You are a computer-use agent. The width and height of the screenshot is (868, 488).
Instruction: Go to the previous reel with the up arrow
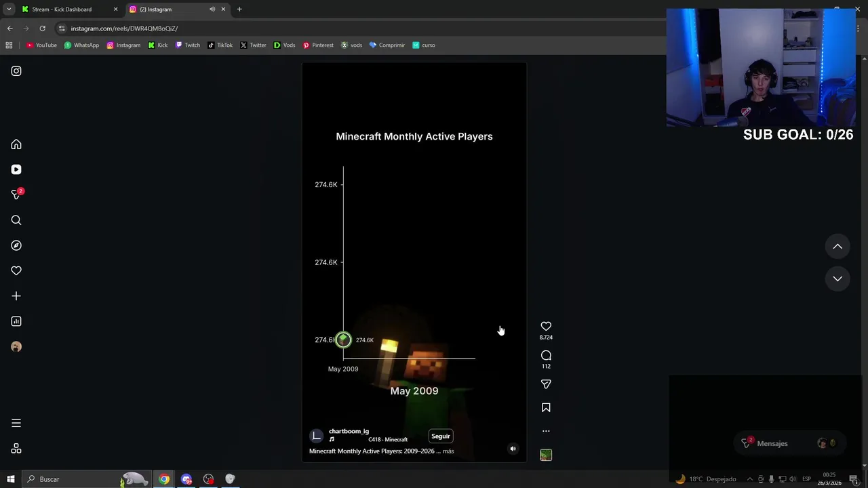tap(837, 247)
